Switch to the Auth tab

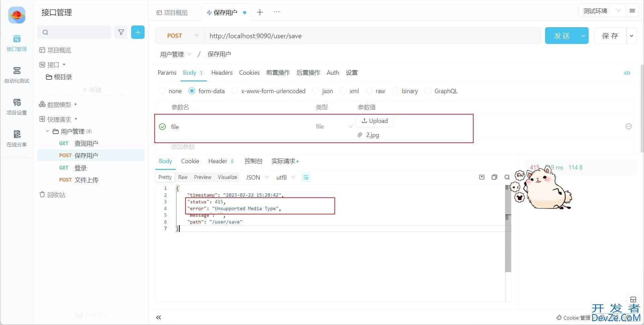coord(333,73)
